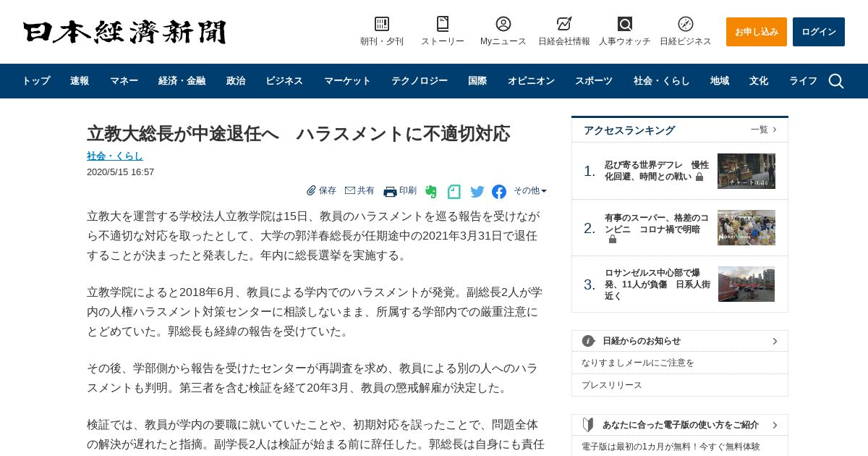Click thumbnail of ranking 2 supermarket article
The width and height of the screenshot is (868, 456).
[746, 227]
